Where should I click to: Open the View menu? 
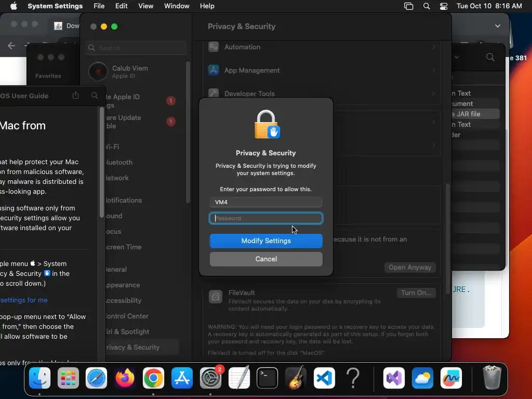coord(145,6)
